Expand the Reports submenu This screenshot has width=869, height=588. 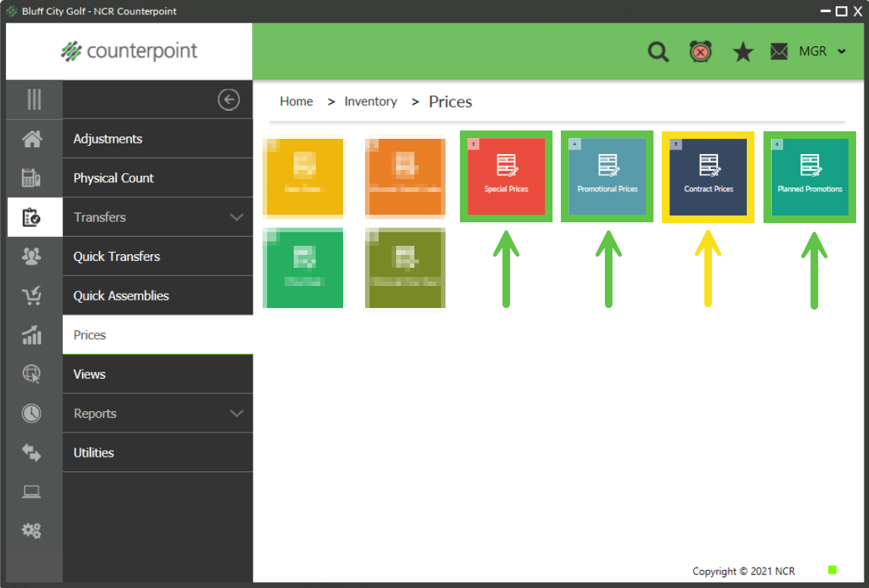pos(158,413)
